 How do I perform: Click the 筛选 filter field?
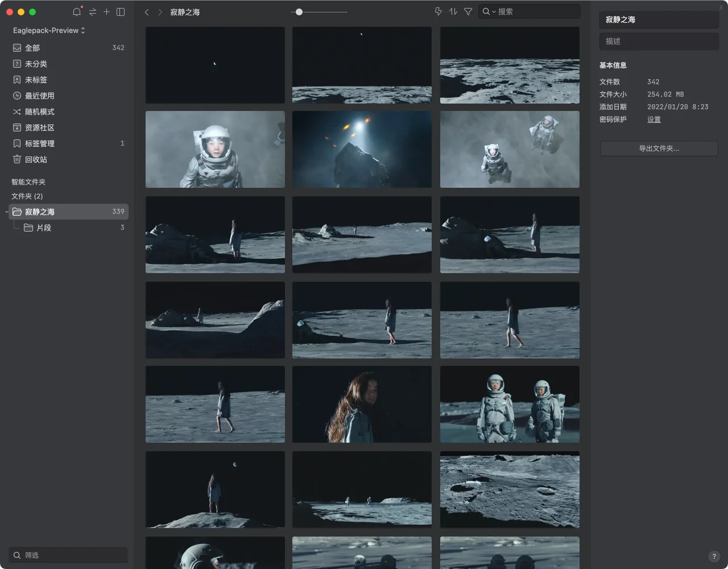[x=68, y=555]
